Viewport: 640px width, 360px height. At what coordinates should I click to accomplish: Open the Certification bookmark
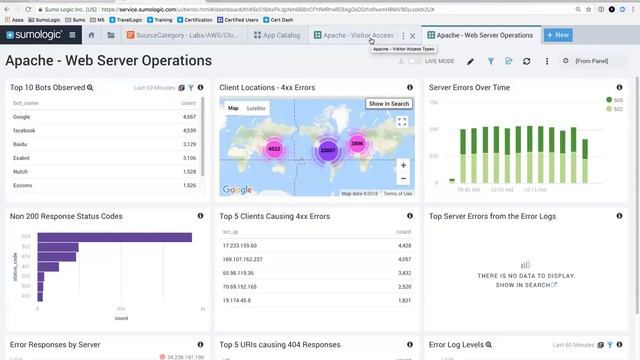coord(195,20)
